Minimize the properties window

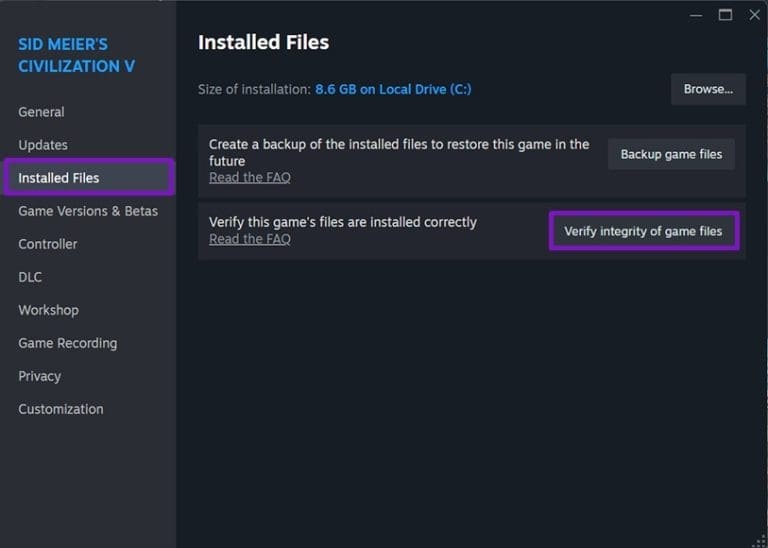click(696, 15)
